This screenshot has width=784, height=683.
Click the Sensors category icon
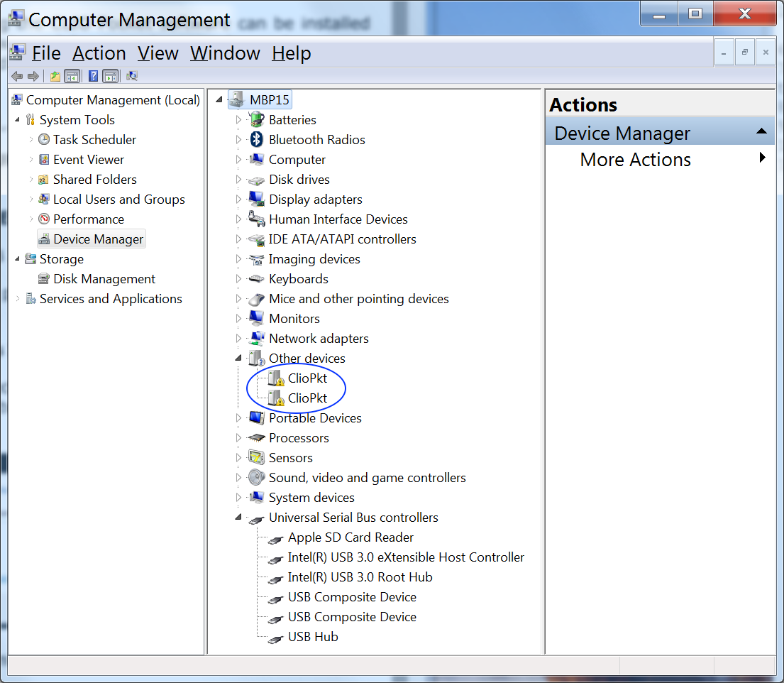pos(257,457)
